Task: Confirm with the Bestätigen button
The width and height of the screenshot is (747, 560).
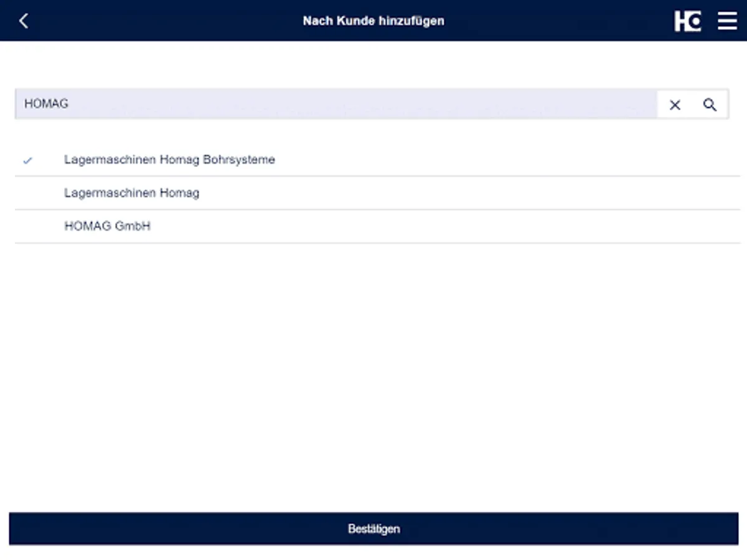Action: [374, 529]
